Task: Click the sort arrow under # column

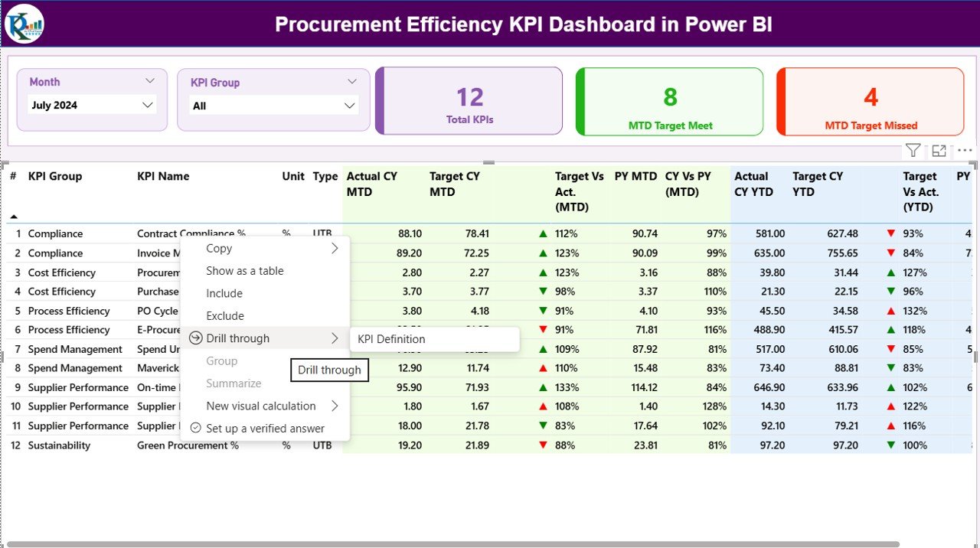Action: click(x=14, y=217)
